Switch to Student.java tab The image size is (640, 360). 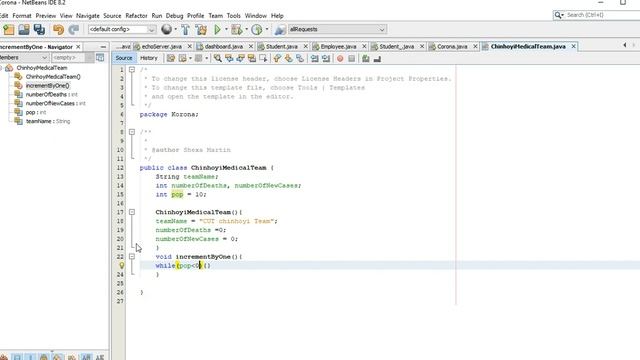[282, 47]
